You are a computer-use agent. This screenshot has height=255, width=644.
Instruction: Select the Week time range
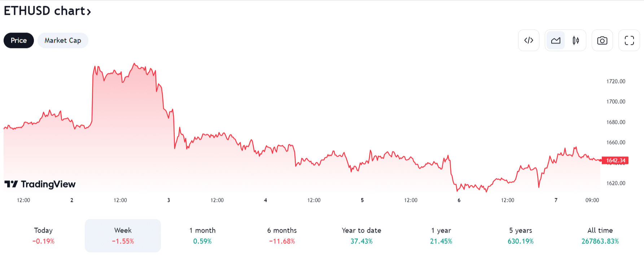pos(123,235)
